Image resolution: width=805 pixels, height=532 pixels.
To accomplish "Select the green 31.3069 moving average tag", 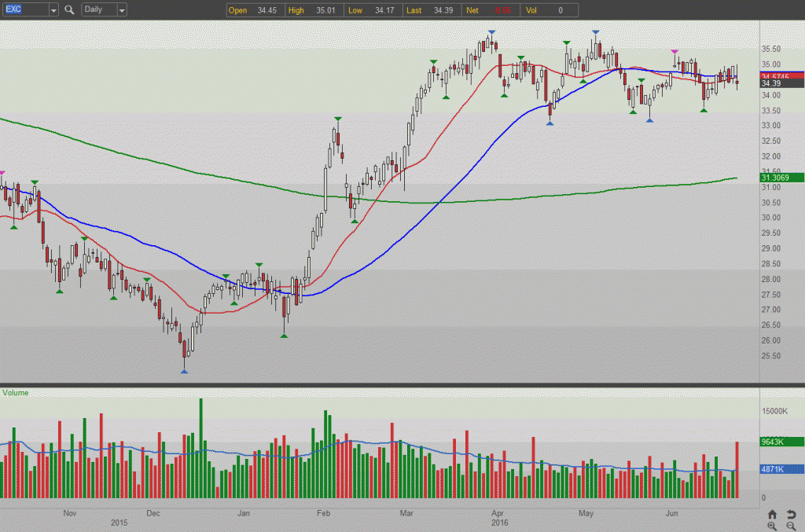I will pos(781,178).
